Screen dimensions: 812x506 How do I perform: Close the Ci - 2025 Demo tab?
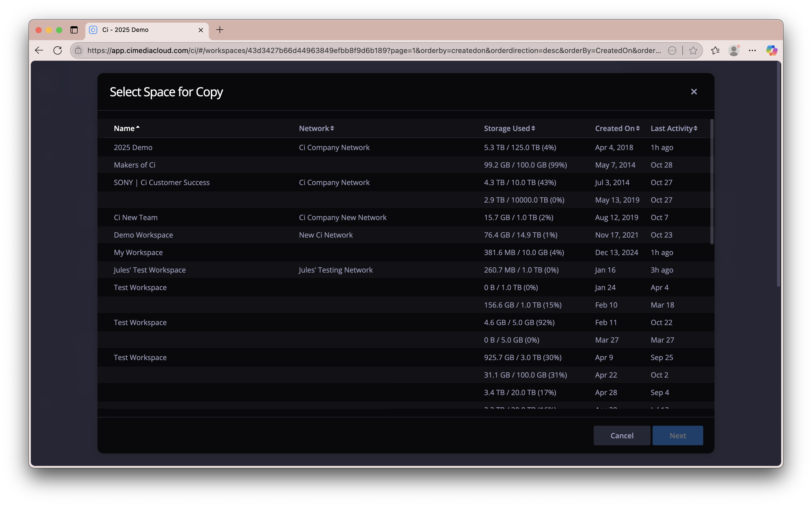tap(201, 30)
